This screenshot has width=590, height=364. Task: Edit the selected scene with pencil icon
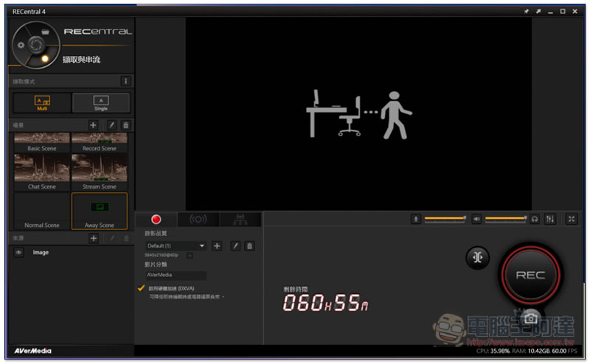pos(111,125)
